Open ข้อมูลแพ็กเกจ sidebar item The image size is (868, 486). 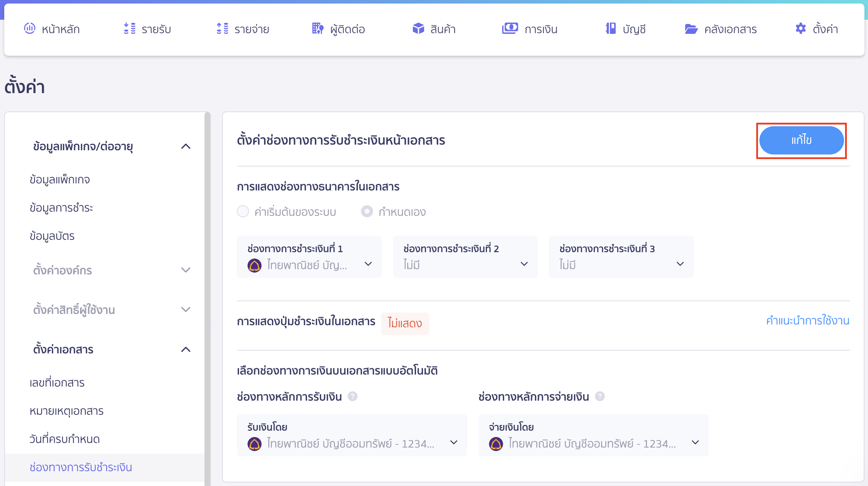(60, 180)
